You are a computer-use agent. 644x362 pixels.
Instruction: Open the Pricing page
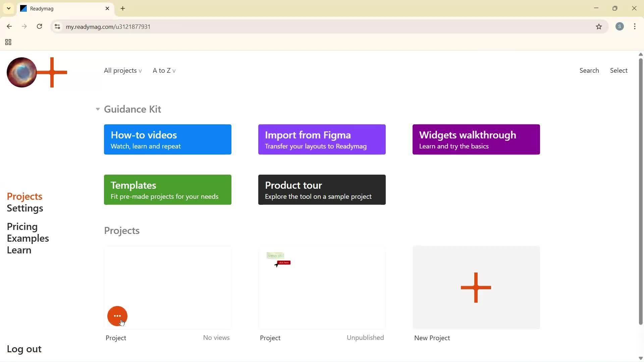coord(22,227)
